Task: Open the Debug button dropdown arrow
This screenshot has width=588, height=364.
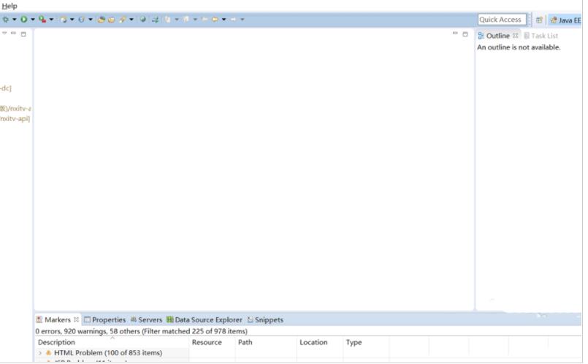Action: (14, 20)
